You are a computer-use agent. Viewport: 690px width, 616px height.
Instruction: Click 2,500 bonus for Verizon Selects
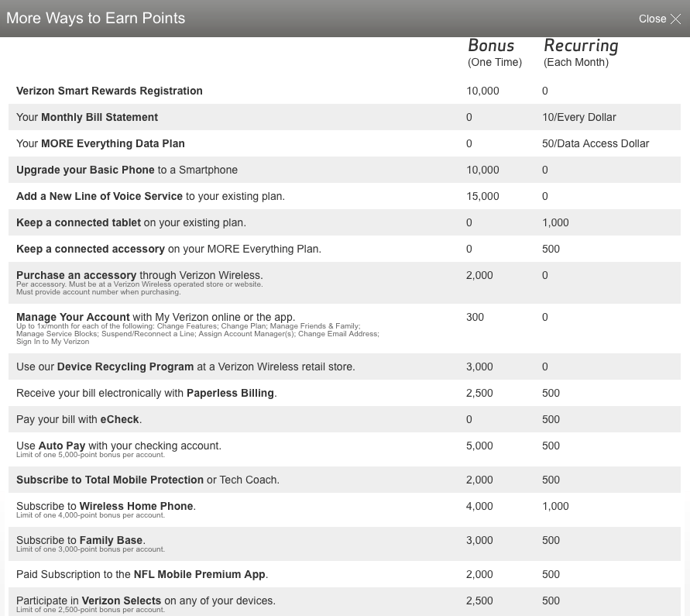[479, 601]
